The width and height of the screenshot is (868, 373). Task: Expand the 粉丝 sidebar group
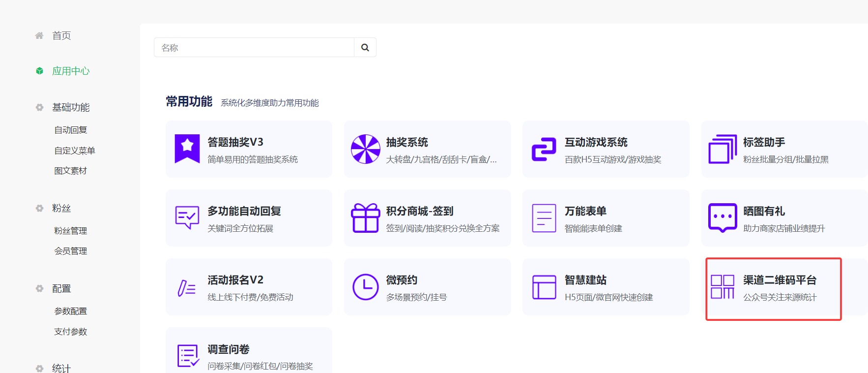coord(61,208)
